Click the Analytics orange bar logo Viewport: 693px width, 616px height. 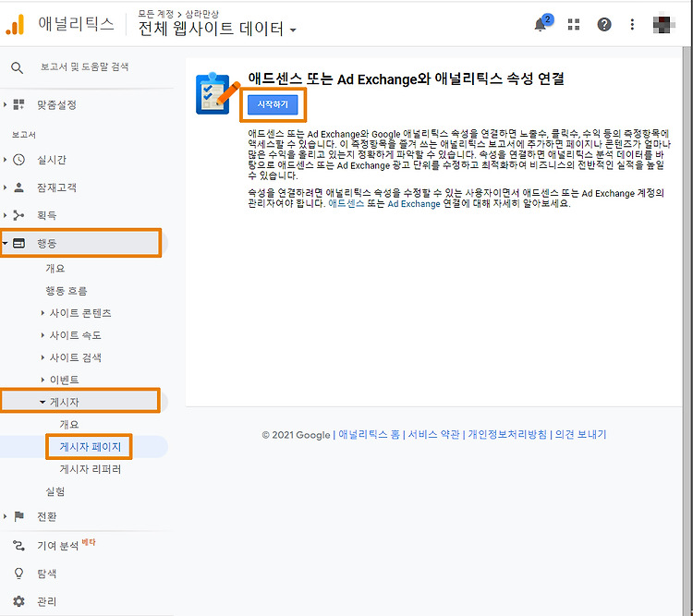point(15,24)
